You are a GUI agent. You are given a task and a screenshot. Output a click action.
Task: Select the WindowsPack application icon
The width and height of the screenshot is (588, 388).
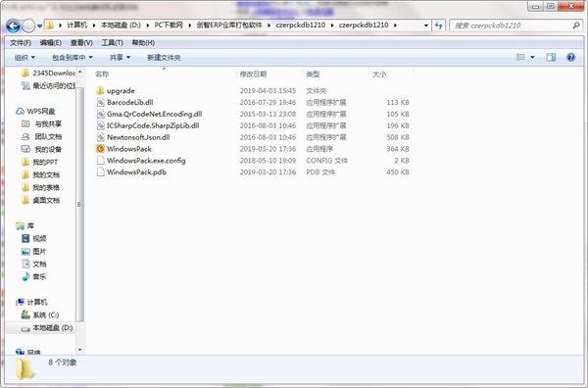[100, 149]
